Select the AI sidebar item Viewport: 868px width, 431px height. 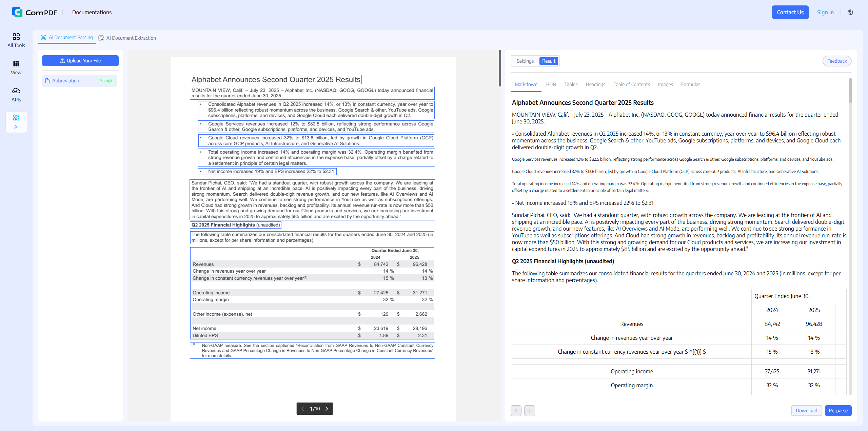pos(16,122)
